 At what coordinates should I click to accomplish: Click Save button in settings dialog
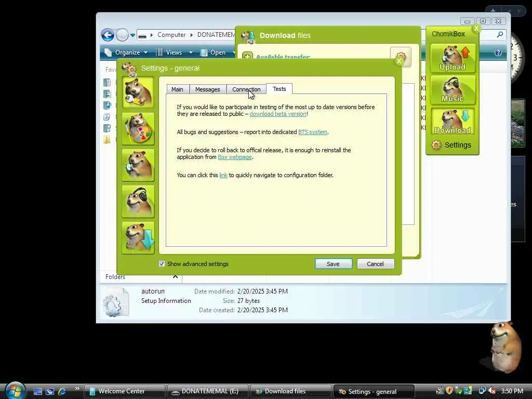tap(333, 263)
